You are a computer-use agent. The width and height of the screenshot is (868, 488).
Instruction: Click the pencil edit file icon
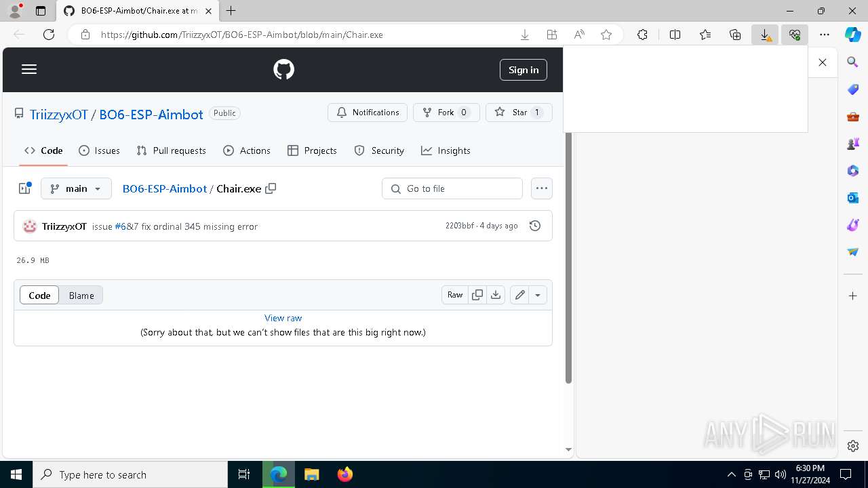pyautogui.click(x=519, y=295)
